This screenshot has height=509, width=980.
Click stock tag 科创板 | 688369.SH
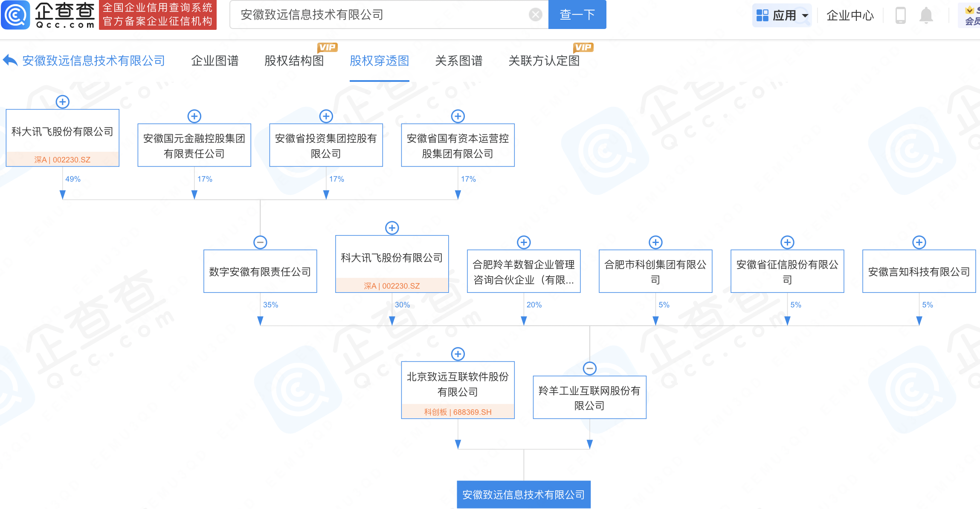coord(458,412)
